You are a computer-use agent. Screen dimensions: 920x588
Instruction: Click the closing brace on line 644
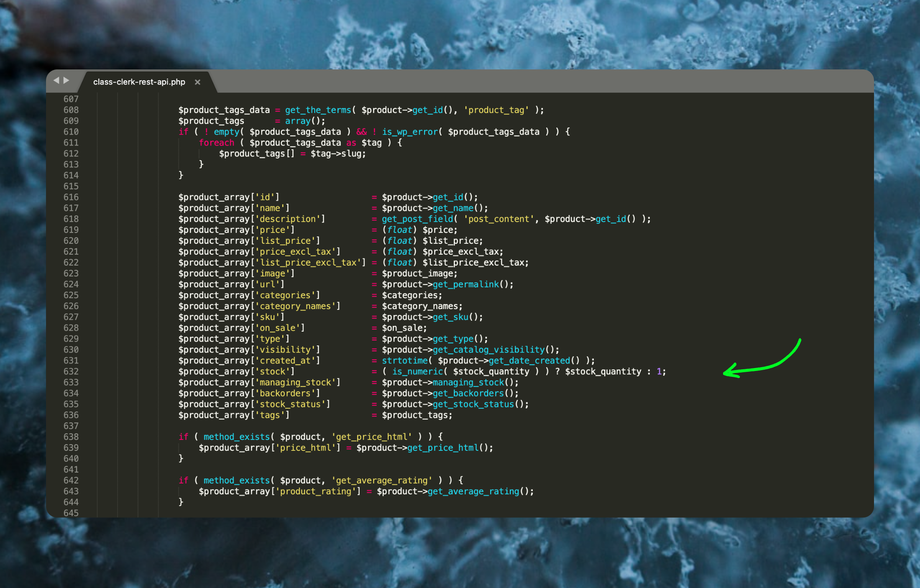coord(181,502)
